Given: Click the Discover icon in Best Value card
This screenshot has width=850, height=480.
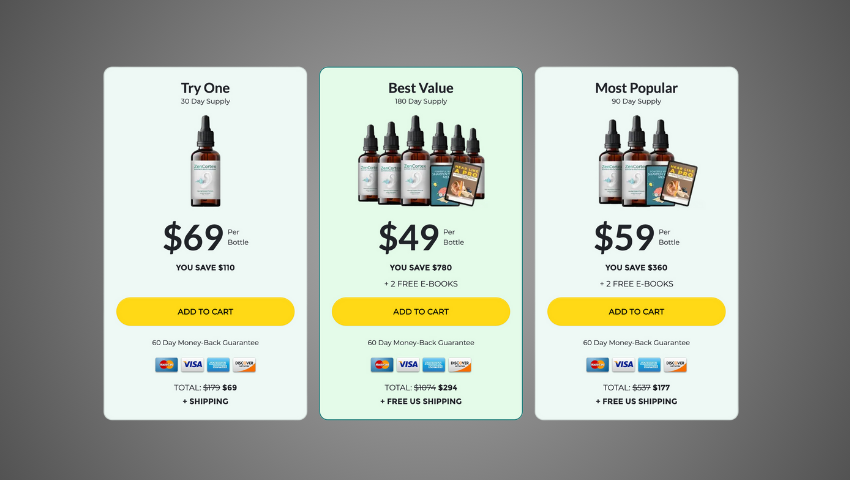Looking at the screenshot, I should pyautogui.click(x=460, y=364).
